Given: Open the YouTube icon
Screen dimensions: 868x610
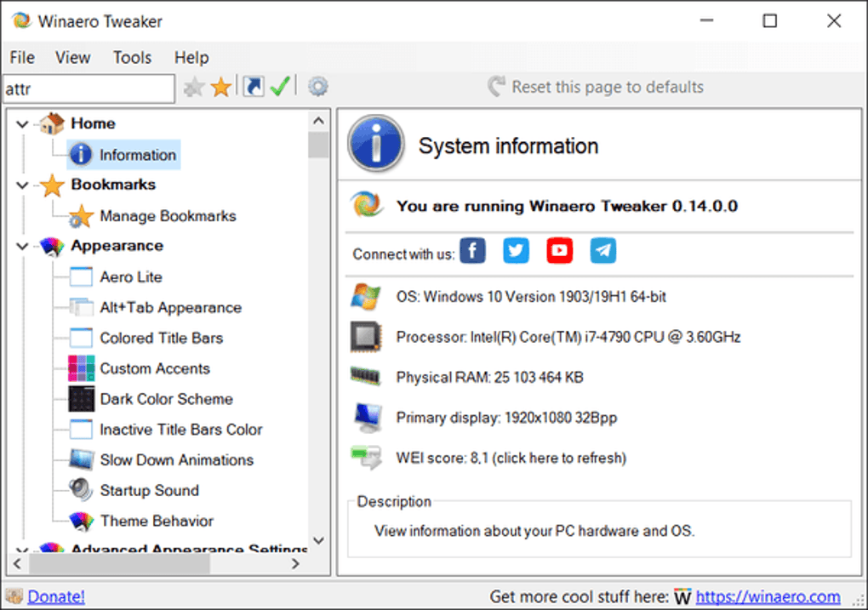Looking at the screenshot, I should (559, 250).
